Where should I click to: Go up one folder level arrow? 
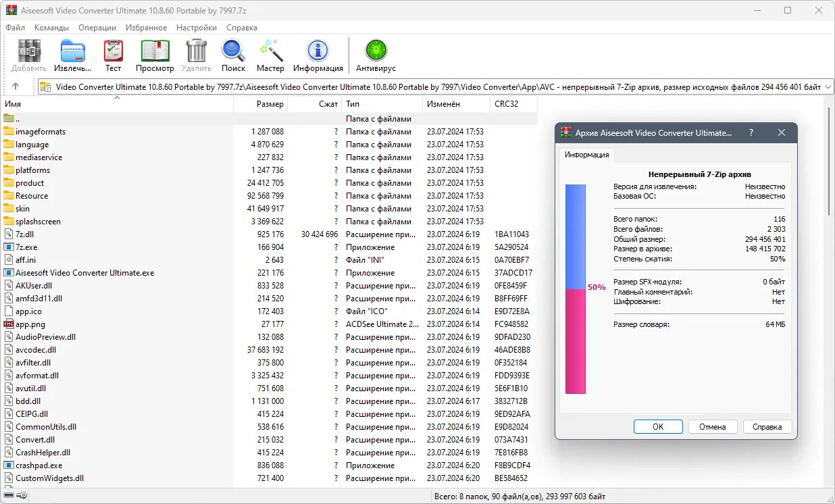tap(16, 86)
